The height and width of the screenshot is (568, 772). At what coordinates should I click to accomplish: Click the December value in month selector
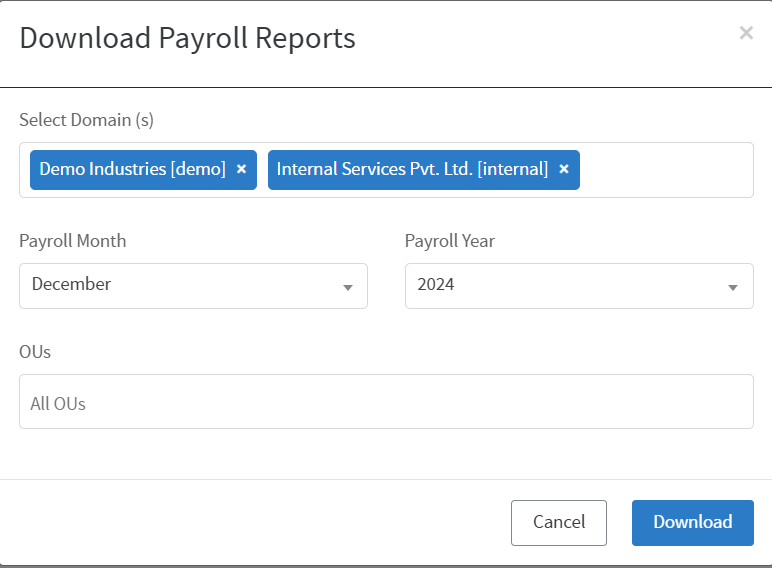pyautogui.click(x=71, y=285)
